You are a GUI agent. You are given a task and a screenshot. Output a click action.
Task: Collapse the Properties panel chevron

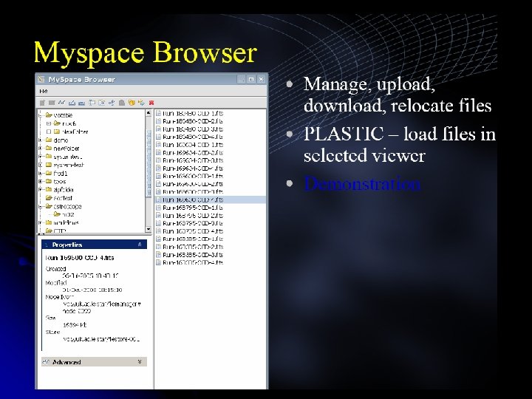click(140, 245)
